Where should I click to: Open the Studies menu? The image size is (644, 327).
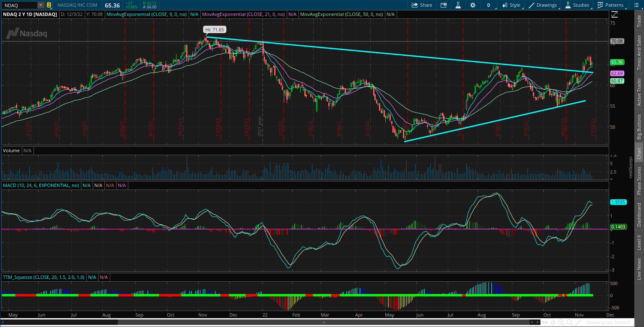pos(577,5)
